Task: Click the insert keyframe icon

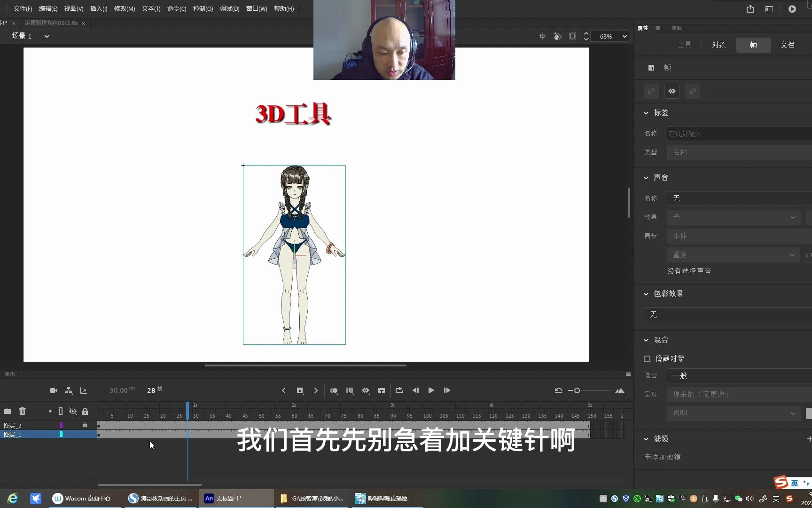Action: pyautogui.click(x=300, y=390)
